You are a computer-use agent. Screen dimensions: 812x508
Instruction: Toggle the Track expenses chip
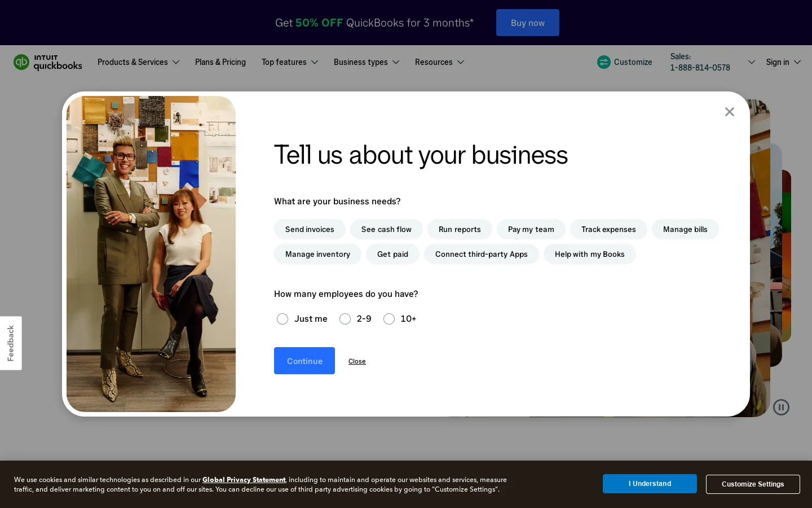(x=608, y=229)
